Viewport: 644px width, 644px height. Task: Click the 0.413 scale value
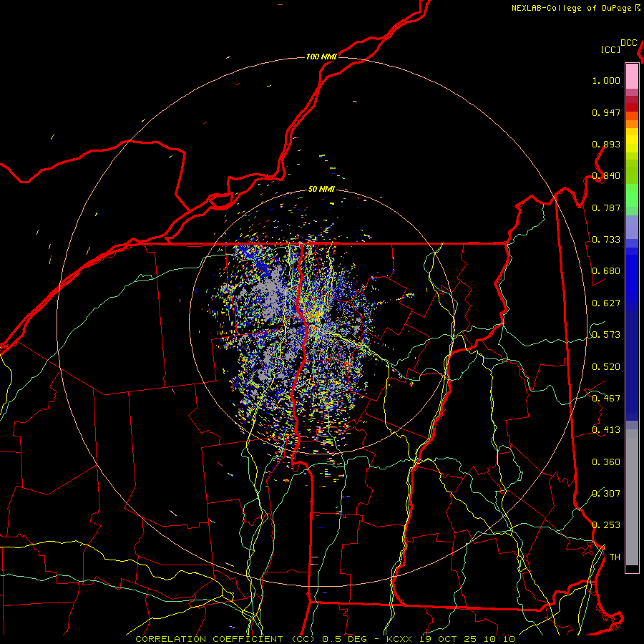click(606, 430)
